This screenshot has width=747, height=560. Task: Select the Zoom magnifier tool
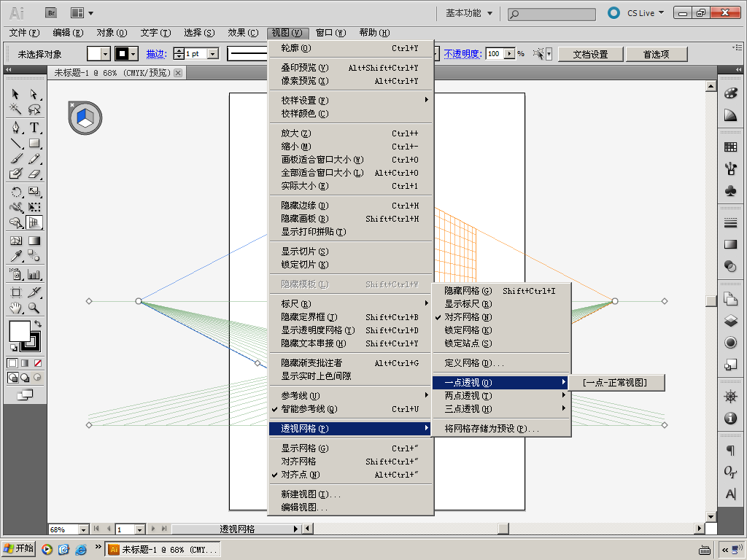pyautogui.click(x=34, y=308)
